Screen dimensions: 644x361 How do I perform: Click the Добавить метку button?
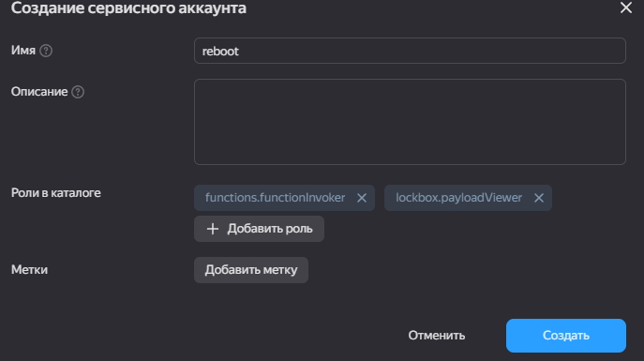coord(251,270)
